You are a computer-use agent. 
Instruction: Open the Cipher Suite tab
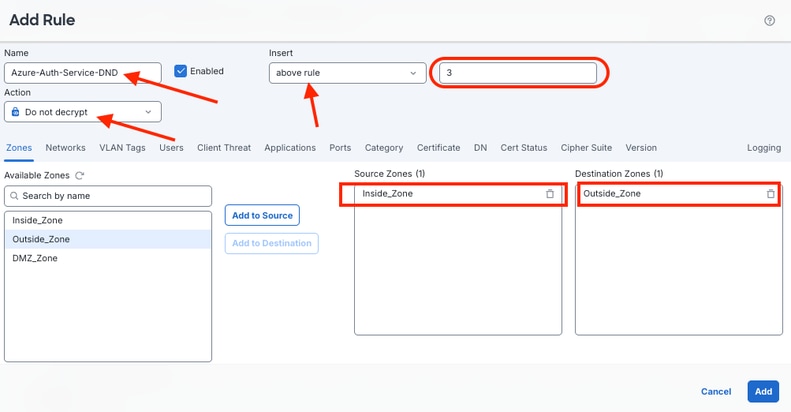(x=586, y=148)
